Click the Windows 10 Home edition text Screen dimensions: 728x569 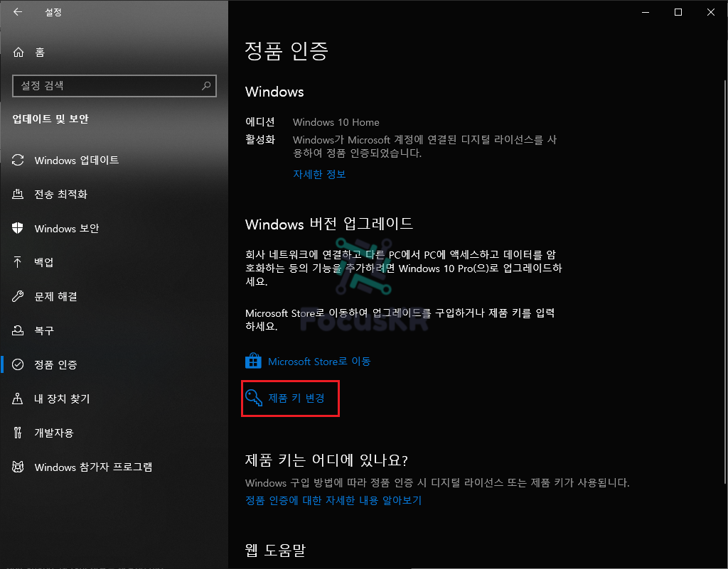(336, 122)
